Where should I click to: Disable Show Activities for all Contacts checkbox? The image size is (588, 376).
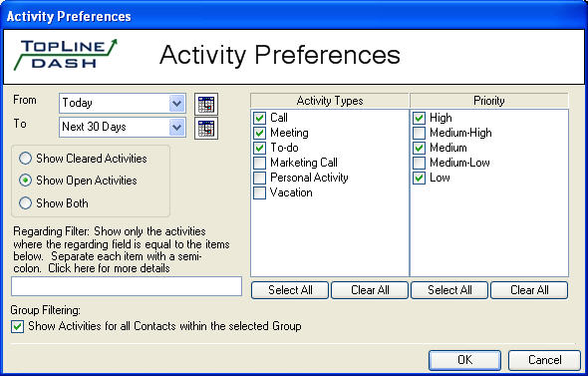(x=17, y=326)
